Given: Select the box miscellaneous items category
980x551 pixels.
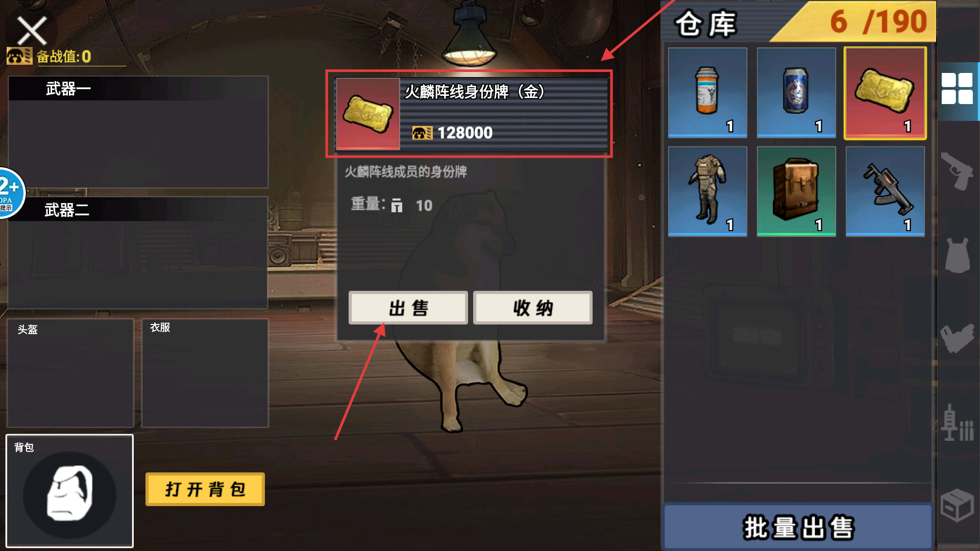Looking at the screenshot, I should click(x=958, y=505).
